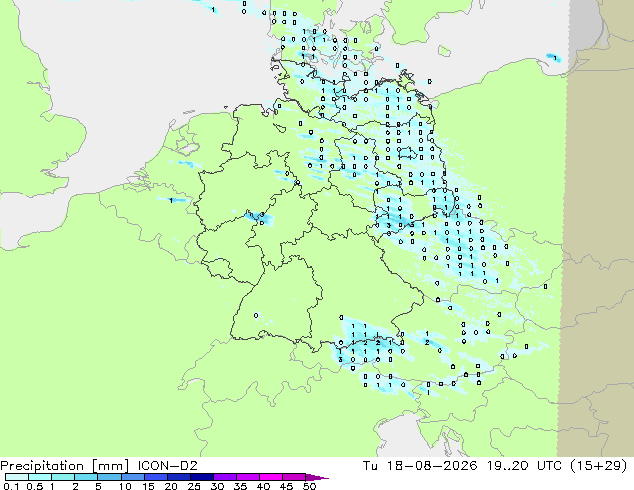Select the legend swatch between 10 and 15

pos(133,477)
